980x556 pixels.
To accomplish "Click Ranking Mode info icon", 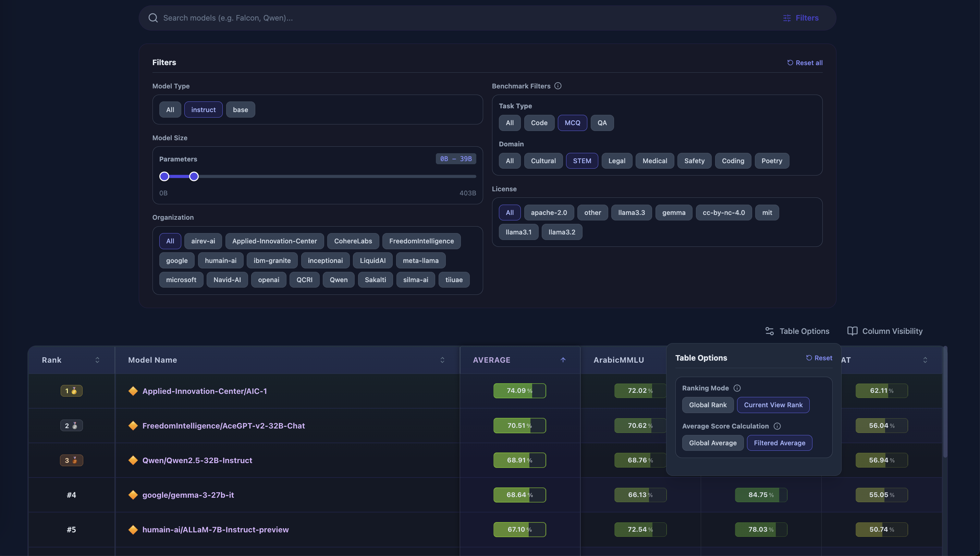I will [x=737, y=388].
